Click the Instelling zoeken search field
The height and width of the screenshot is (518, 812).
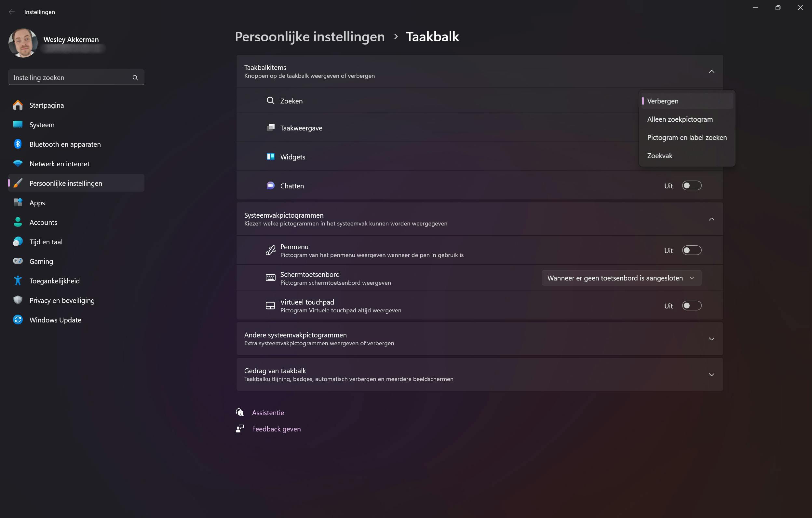[69, 77]
